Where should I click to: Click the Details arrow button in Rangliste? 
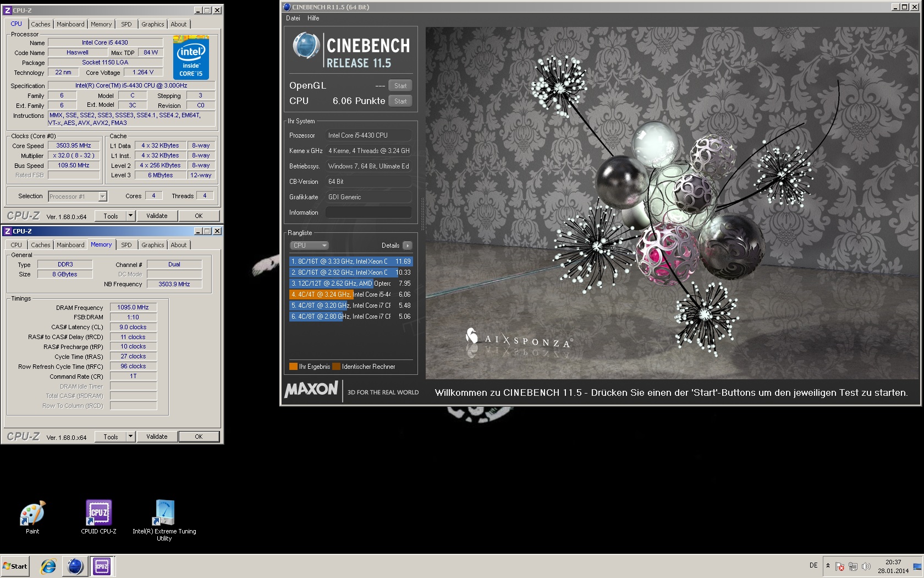pyautogui.click(x=408, y=246)
